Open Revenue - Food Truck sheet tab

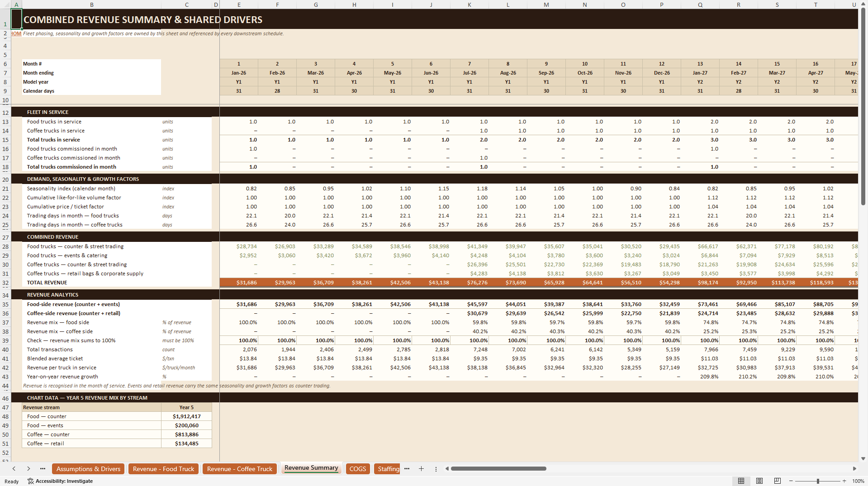click(x=163, y=469)
